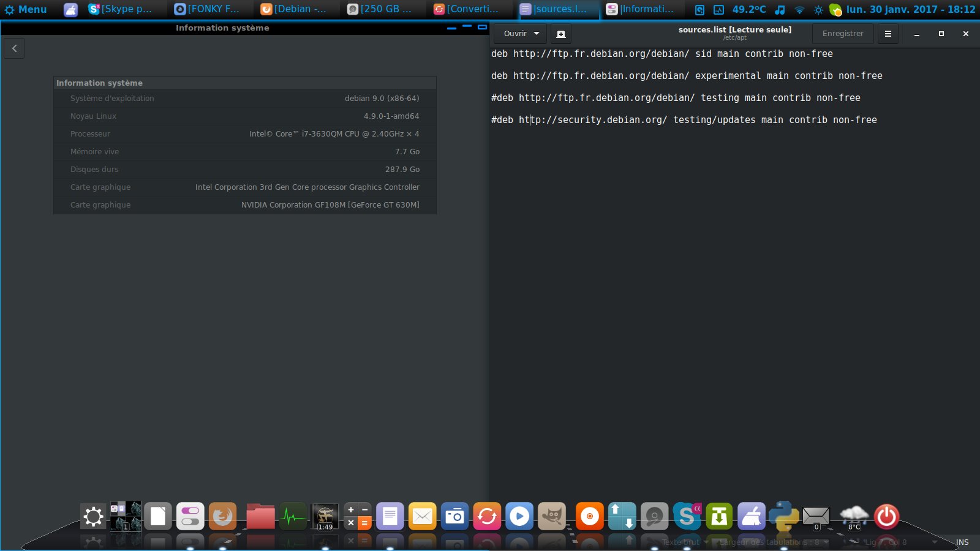Open the purple broom cleaner in dock
This screenshot has height=551, width=980.
tap(752, 517)
